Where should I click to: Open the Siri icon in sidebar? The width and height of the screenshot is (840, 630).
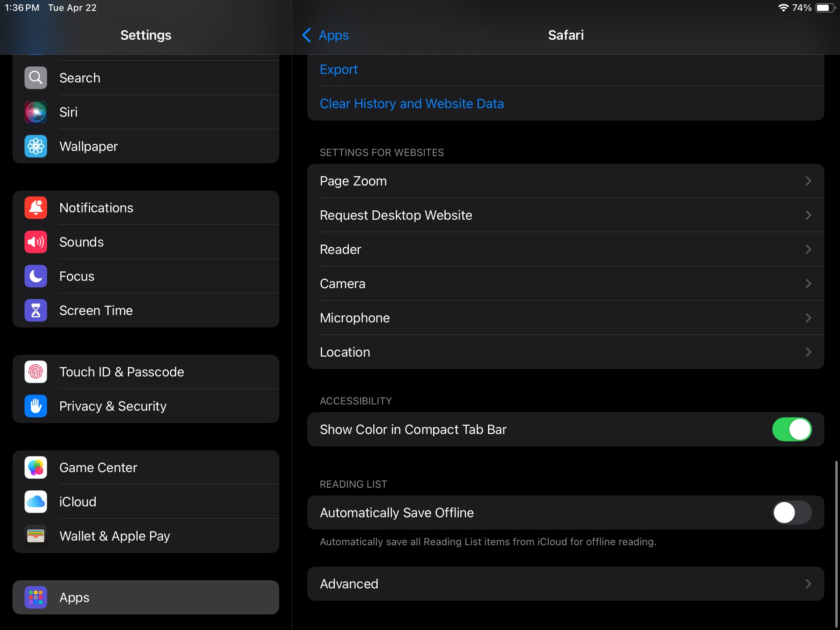click(x=36, y=112)
